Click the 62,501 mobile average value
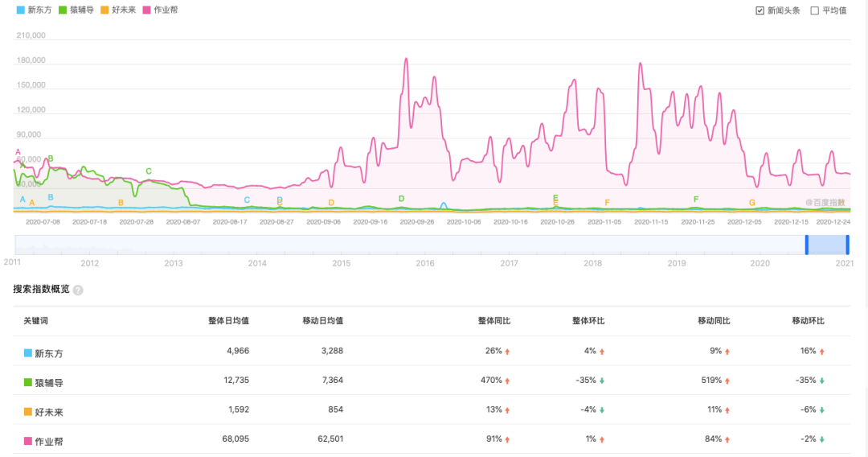Image resolution: width=868 pixels, height=457 pixels. pyautogui.click(x=330, y=438)
